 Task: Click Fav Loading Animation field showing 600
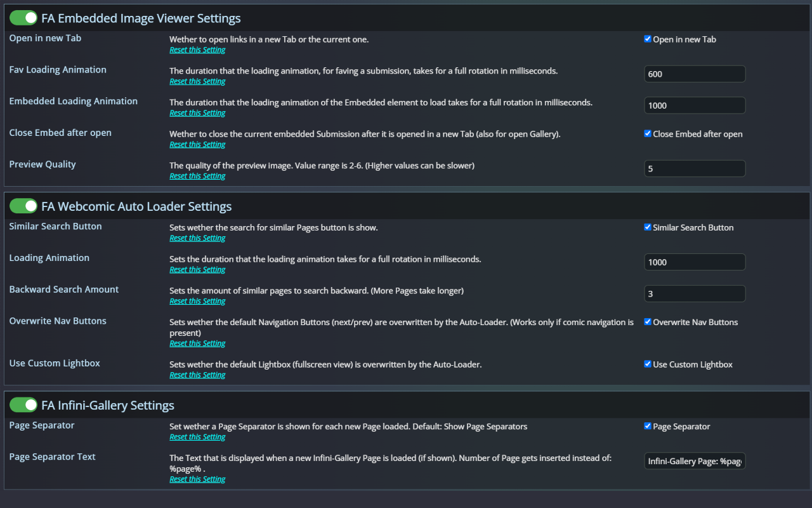point(695,74)
